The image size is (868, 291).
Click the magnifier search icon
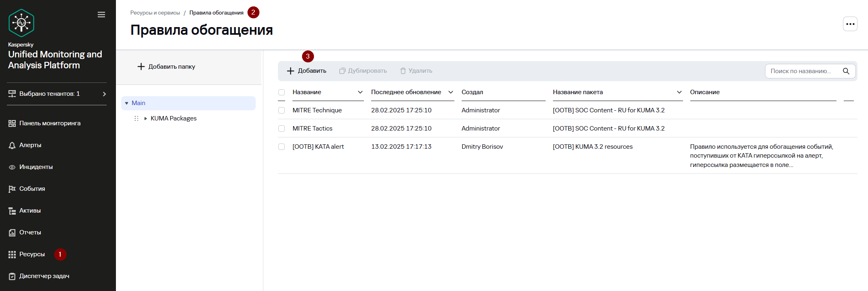[846, 71]
